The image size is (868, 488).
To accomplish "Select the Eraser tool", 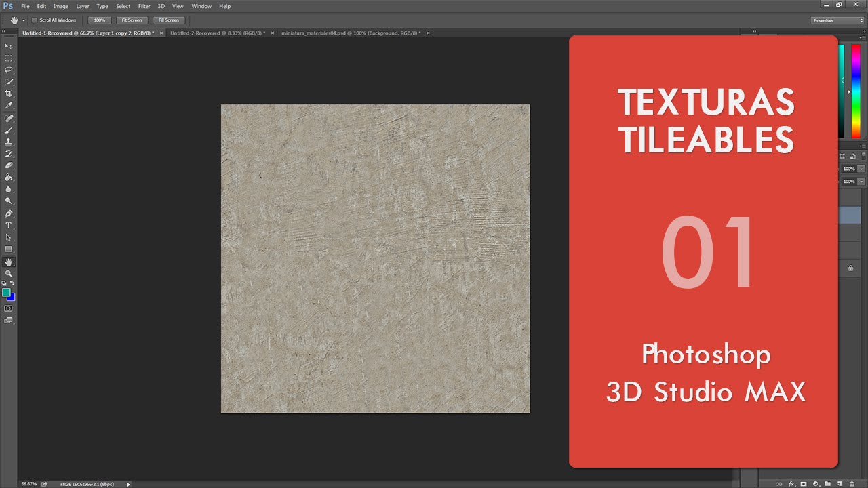I will [x=9, y=165].
